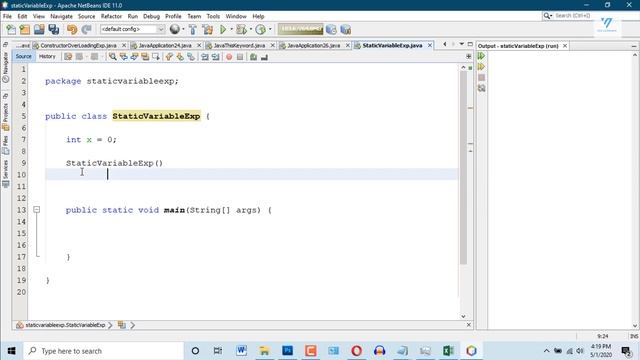
Task: Open the Navigator side panel
Action: coord(6,67)
